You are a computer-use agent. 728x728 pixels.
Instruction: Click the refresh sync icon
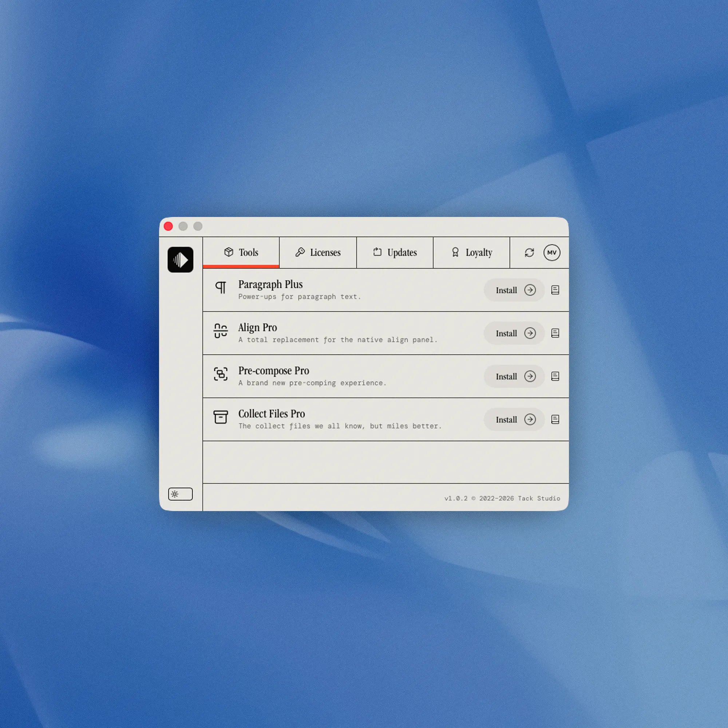coord(529,253)
